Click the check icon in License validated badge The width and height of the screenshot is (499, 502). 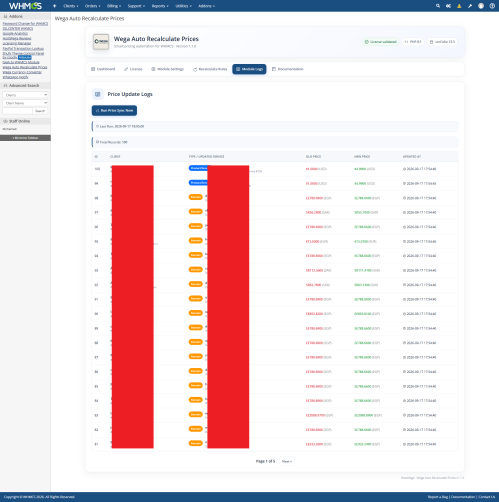coord(366,42)
